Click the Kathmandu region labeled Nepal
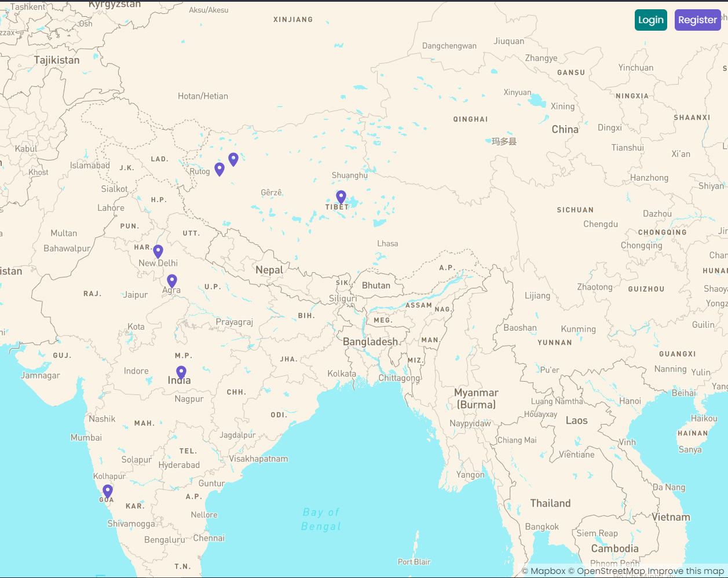 (270, 269)
